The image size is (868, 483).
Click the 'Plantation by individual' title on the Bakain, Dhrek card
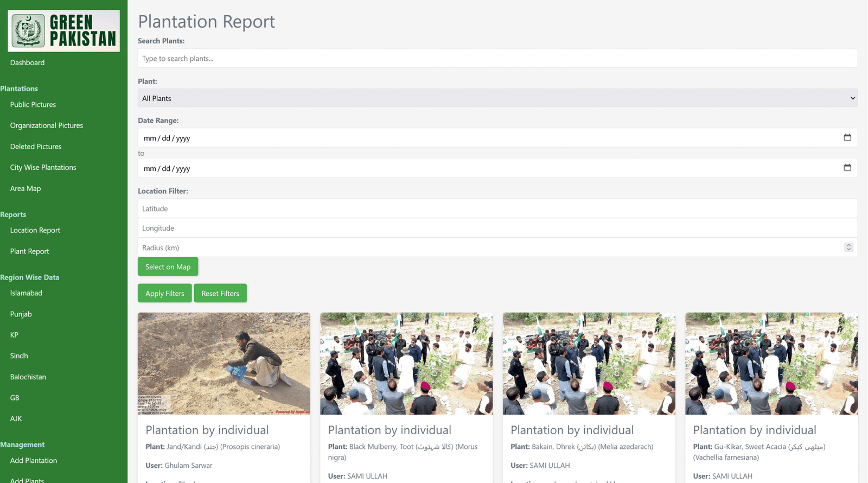point(572,430)
